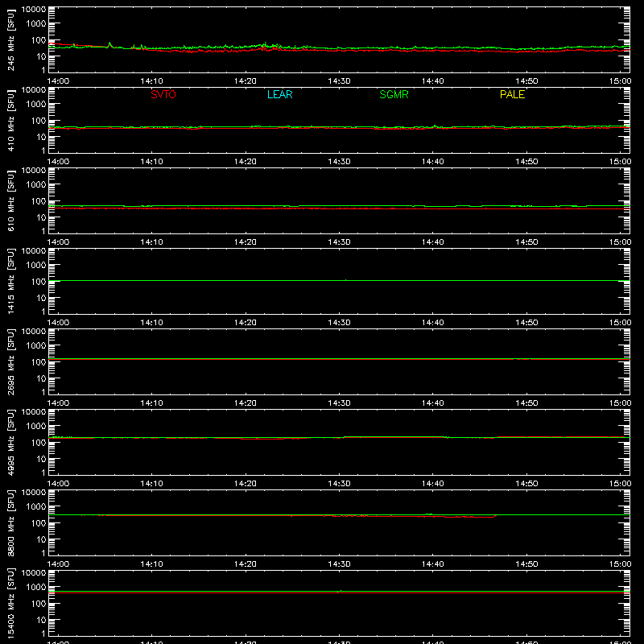Click 14:20 tick under the 1415 MHz panel
Screen dimensions: 644x644
(x=246, y=323)
